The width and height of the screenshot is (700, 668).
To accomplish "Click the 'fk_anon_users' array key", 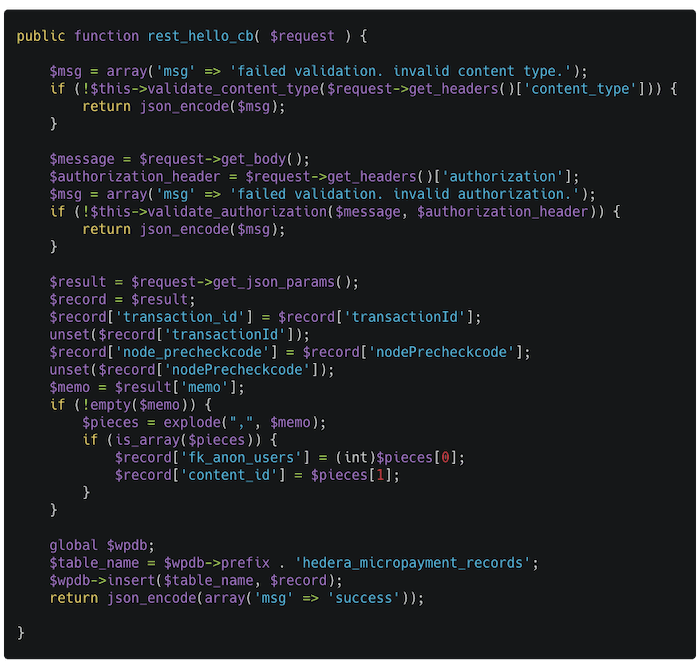I will pos(242,457).
